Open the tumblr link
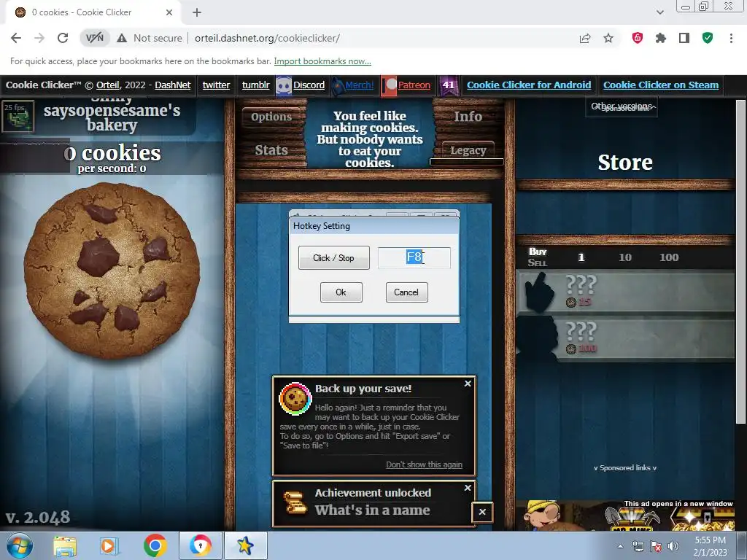The image size is (747, 560). (x=255, y=85)
